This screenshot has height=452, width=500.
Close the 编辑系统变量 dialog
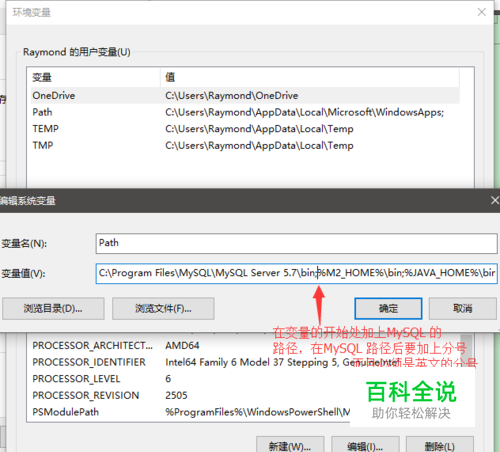click(495, 200)
